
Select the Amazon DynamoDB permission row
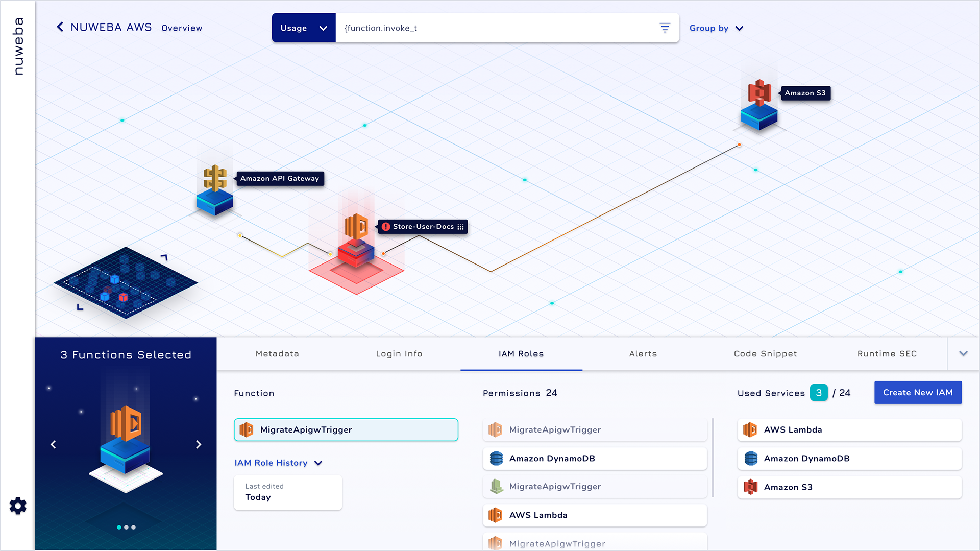coord(595,458)
